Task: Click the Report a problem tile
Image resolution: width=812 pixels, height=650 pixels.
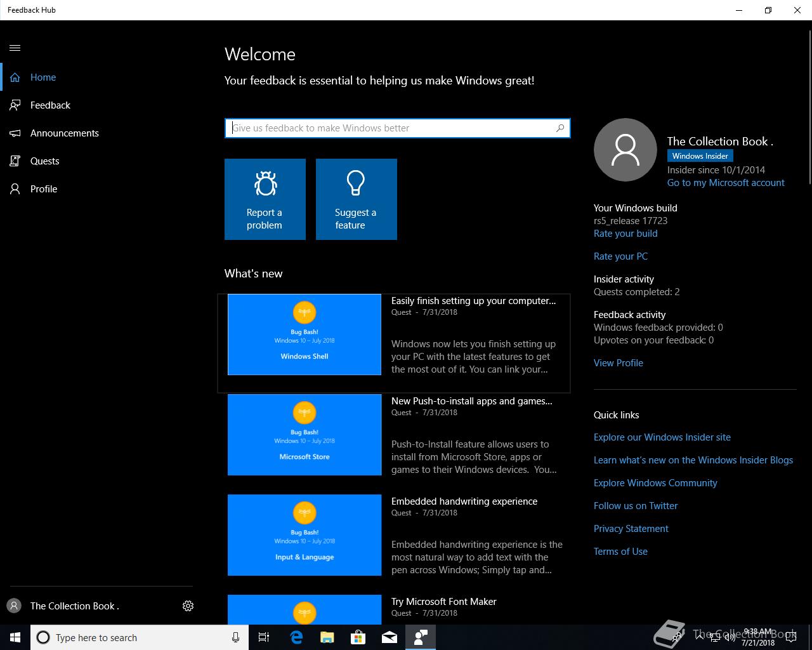Action: point(265,199)
